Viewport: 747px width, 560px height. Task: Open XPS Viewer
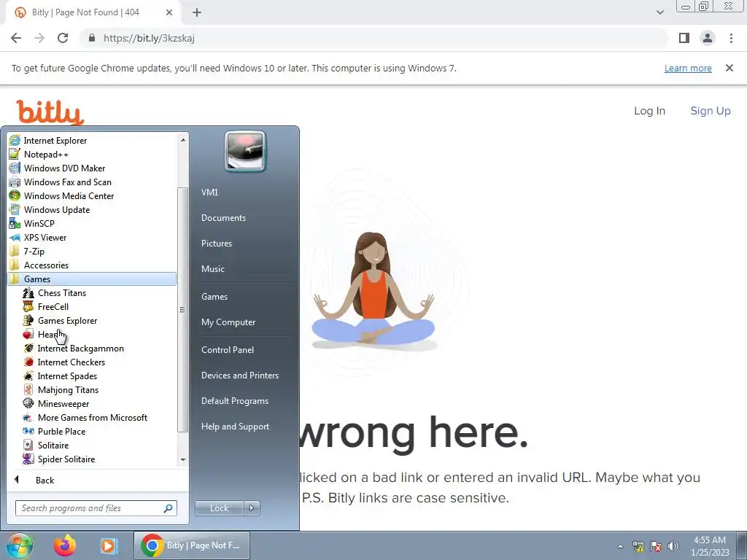[x=44, y=237]
